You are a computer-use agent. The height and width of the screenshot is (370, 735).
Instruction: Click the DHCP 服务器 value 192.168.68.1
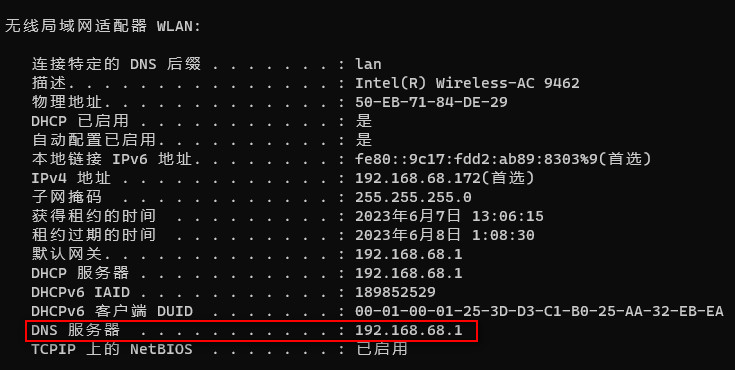click(409, 273)
